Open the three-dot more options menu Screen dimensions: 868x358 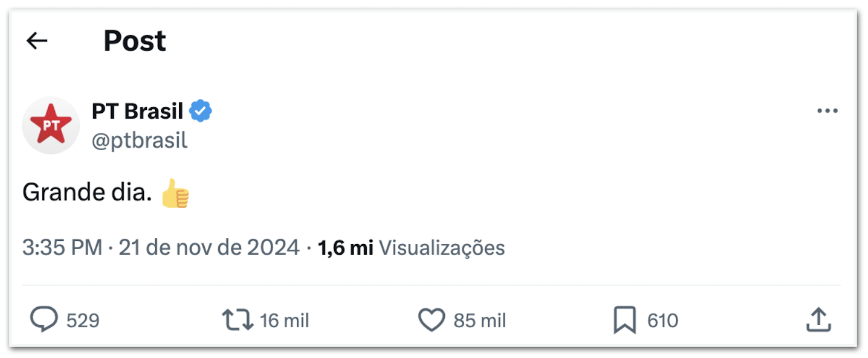pos(827,111)
